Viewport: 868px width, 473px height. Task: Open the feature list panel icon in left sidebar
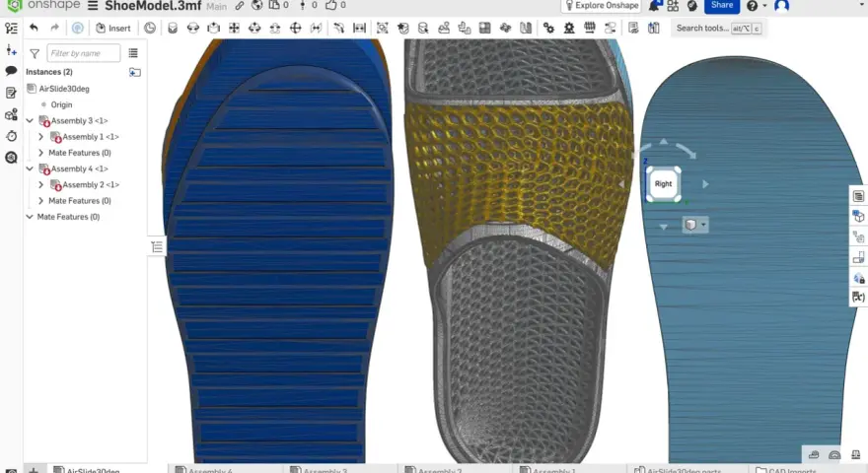coord(11,28)
